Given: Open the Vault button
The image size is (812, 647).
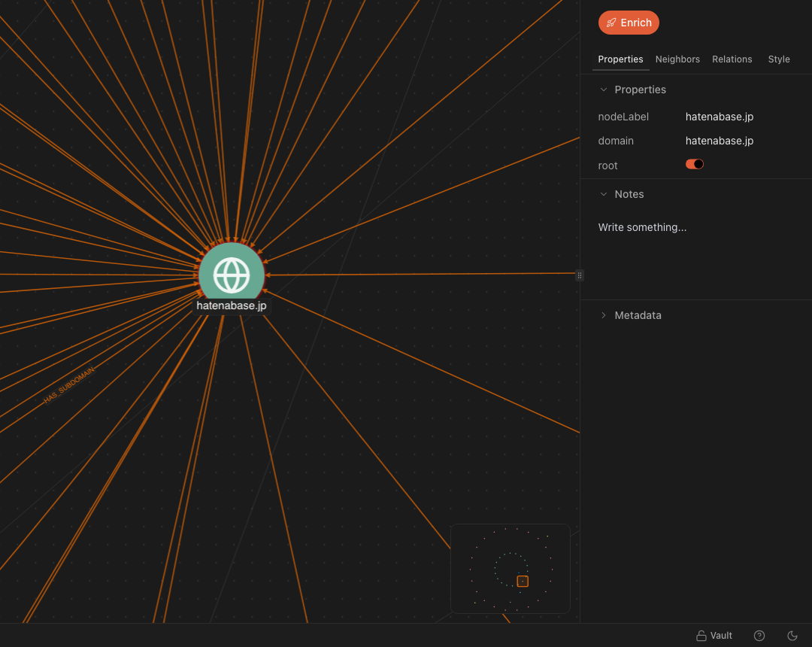Looking at the screenshot, I should [714, 636].
